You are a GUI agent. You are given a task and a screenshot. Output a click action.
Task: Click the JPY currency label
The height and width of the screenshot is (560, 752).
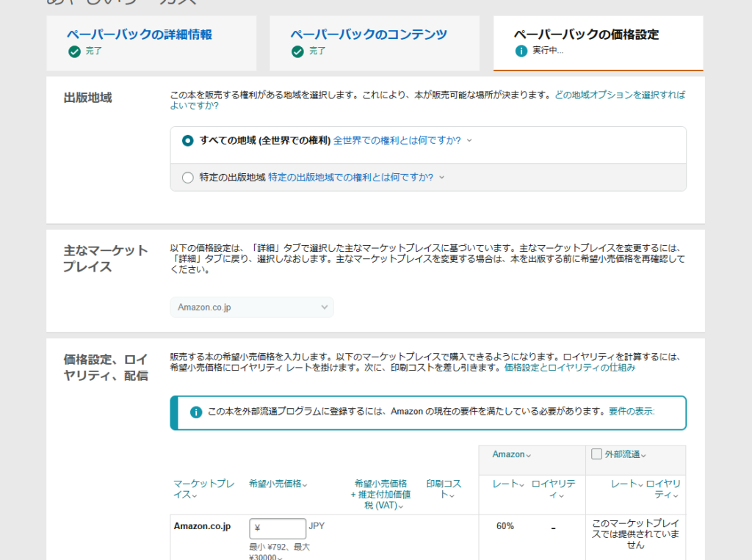[317, 526]
